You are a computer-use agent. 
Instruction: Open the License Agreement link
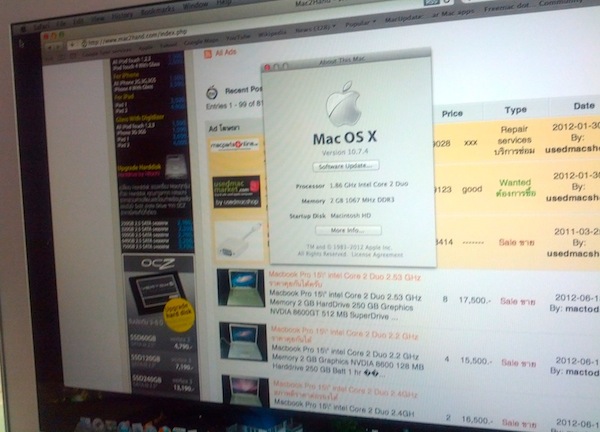click(x=371, y=253)
